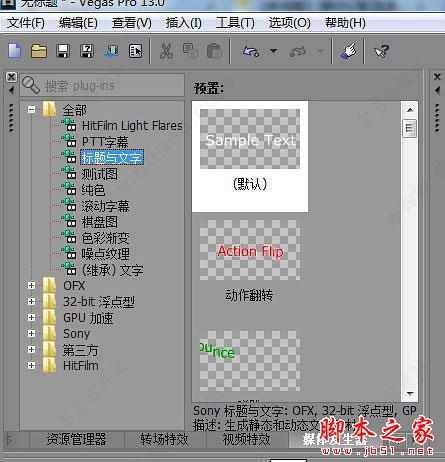Click the Cut scissors icon
The width and height of the screenshot is (445, 462).
[166, 52]
